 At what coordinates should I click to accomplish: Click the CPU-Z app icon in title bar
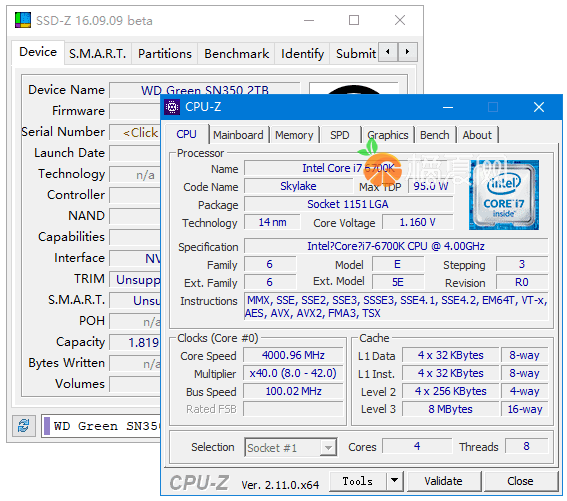(x=172, y=107)
